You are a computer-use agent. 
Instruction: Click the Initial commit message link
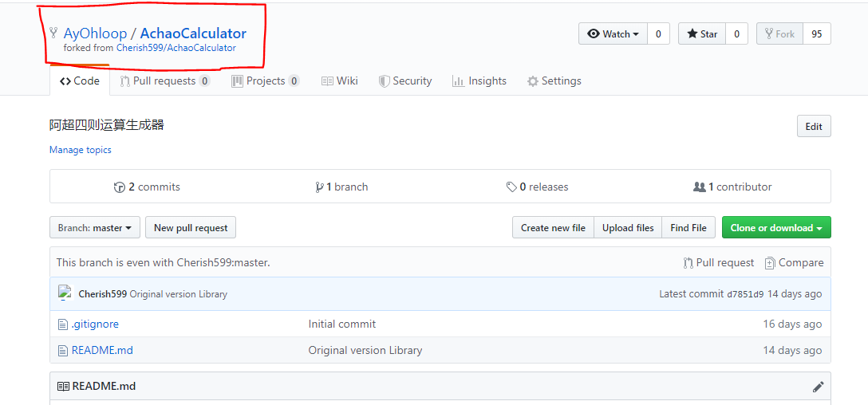point(342,324)
